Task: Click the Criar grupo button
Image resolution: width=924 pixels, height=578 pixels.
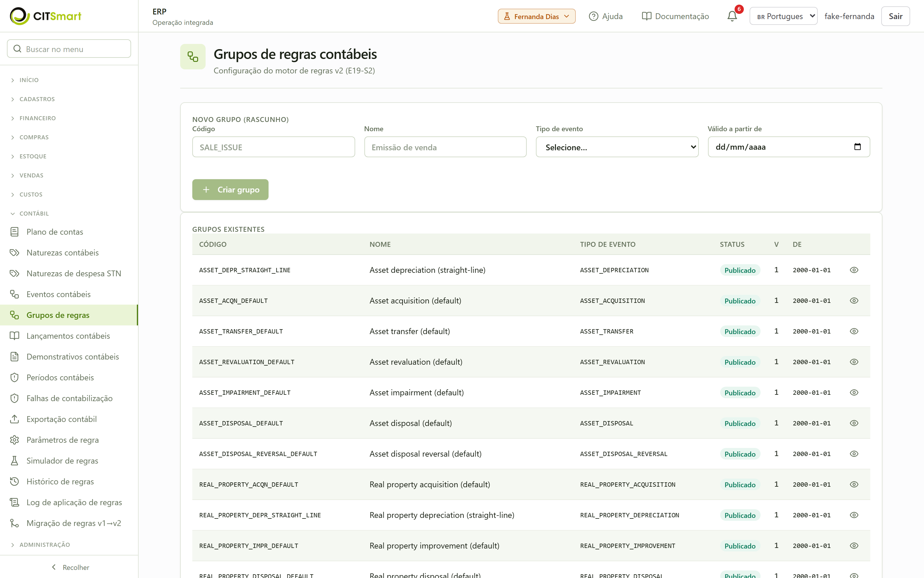Action: [230, 190]
